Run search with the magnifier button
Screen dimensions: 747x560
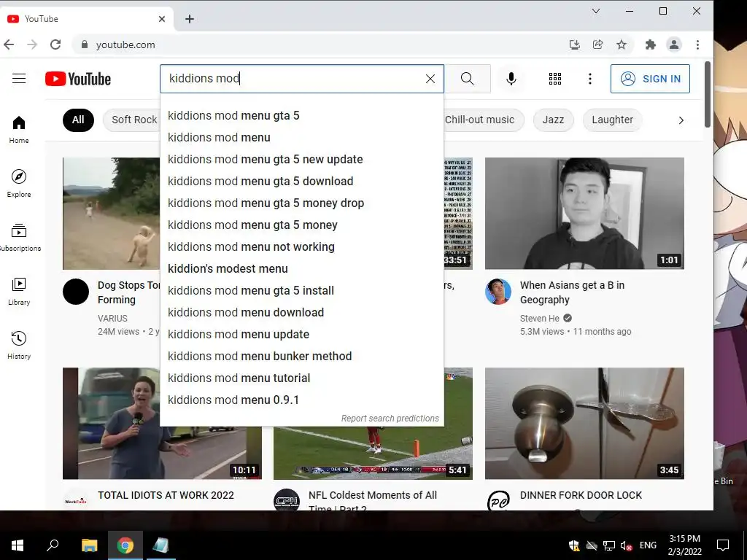point(468,79)
